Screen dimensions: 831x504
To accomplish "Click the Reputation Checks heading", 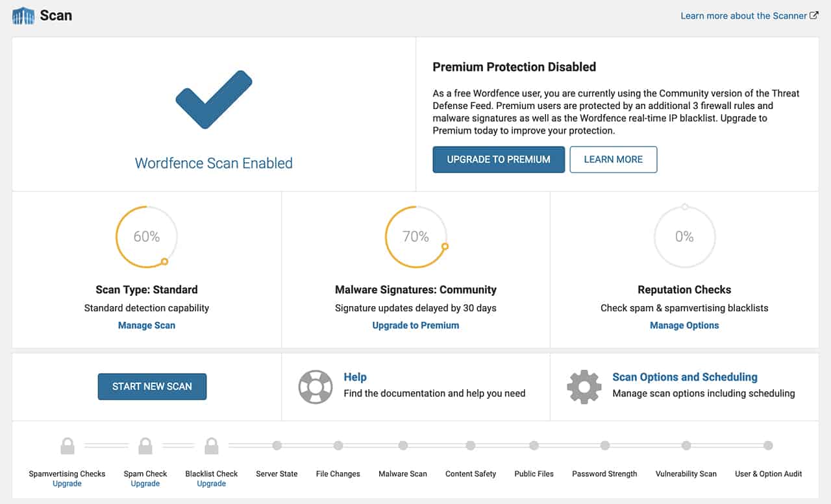I will 684,290.
